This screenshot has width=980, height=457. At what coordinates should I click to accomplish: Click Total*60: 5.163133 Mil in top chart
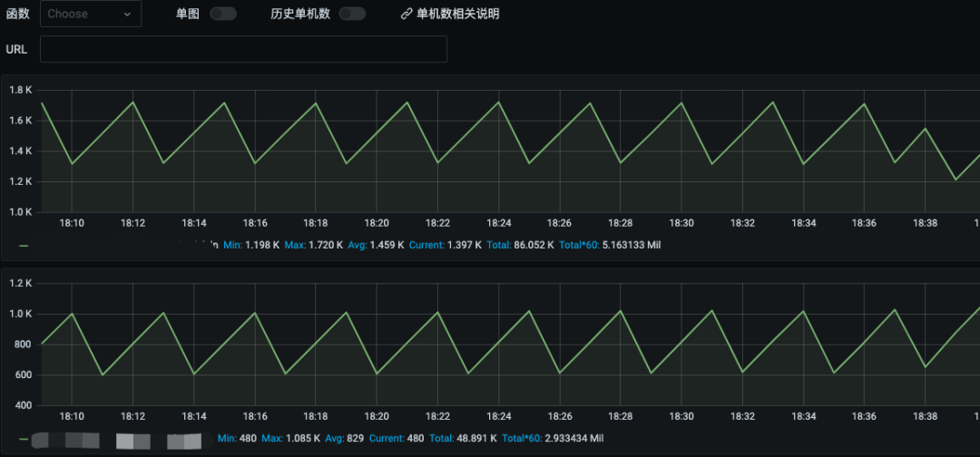pos(610,246)
